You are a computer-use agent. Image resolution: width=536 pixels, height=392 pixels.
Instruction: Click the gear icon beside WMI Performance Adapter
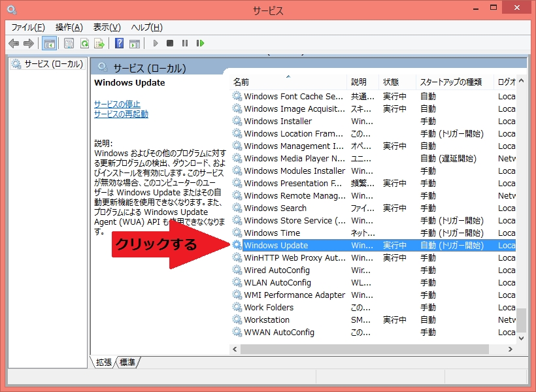tap(237, 295)
